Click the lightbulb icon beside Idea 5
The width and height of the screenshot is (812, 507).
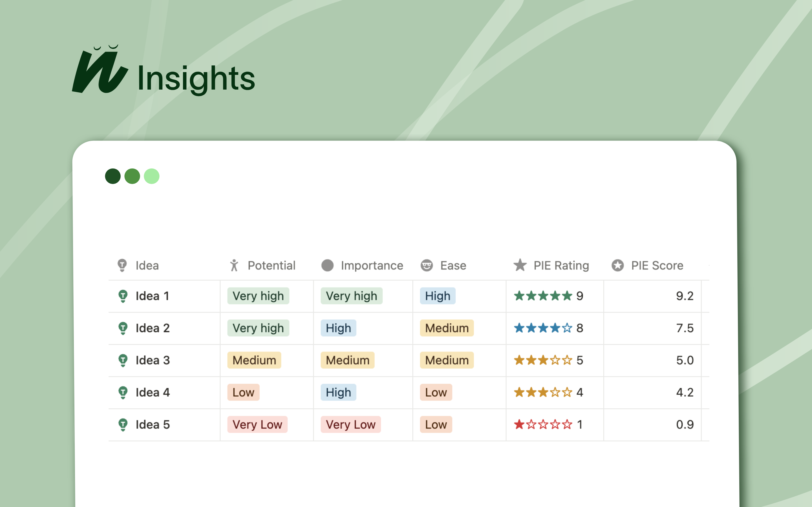coord(123,425)
